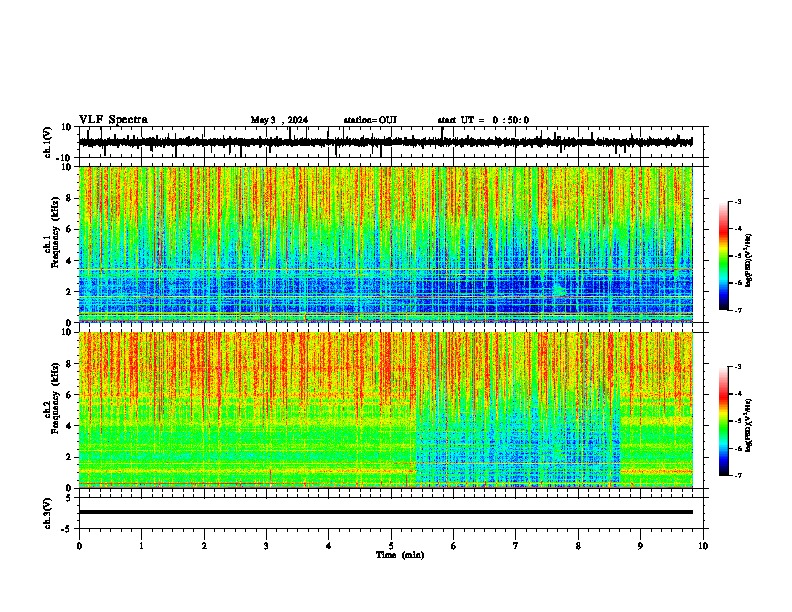Click the time axis tick label '5'

coord(391,546)
